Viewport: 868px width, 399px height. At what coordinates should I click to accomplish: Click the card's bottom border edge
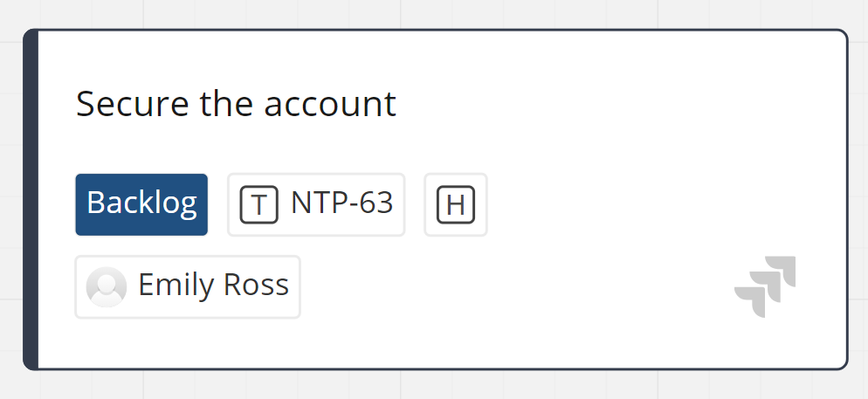point(437,368)
